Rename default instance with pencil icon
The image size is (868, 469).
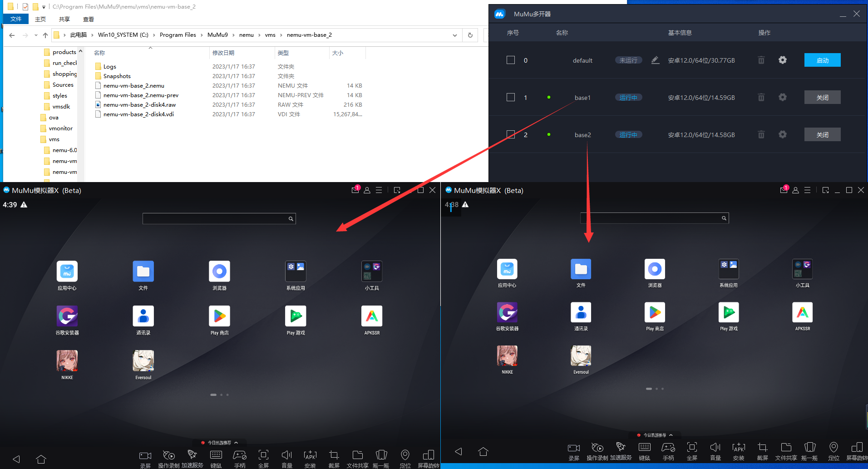(x=655, y=60)
